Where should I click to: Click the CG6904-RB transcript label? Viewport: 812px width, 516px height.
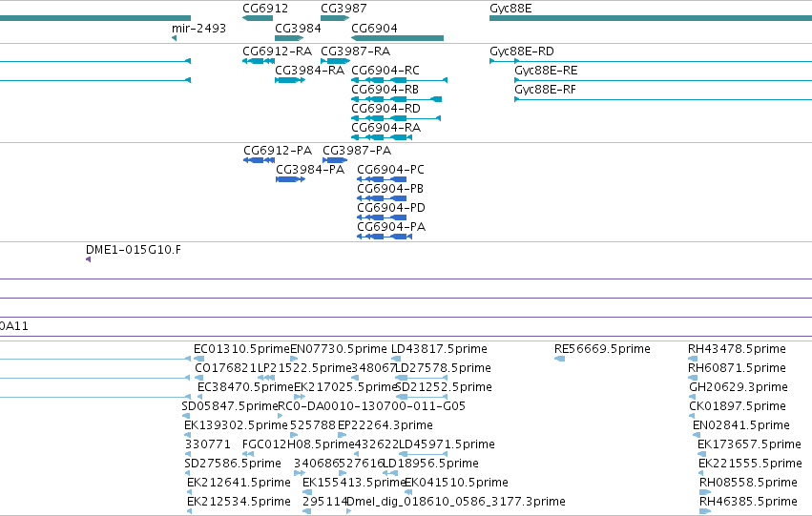[x=385, y=90]
